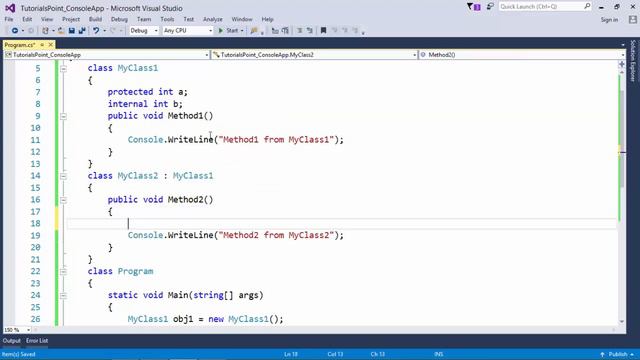Comment out the selected lines icon
Screen dimensions: 640x360
300,31
